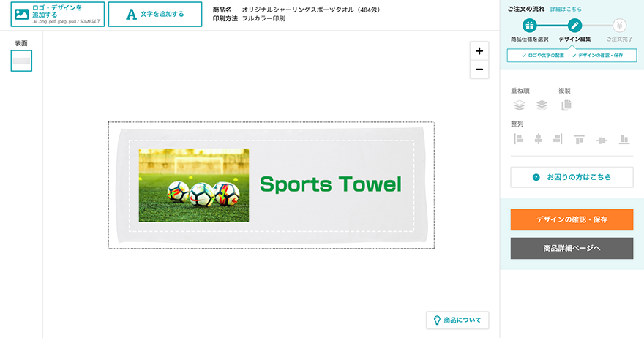Align the selection to top
Viewport: 644px width, 338px height.
pos(579,140)
